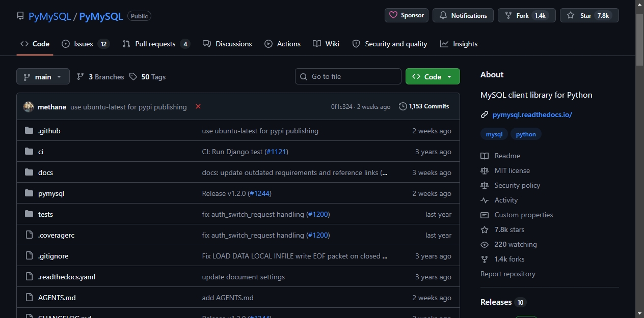Screen dimensions: 644x318
Task: Click the mysql topic tag
Action: (494, 134)
